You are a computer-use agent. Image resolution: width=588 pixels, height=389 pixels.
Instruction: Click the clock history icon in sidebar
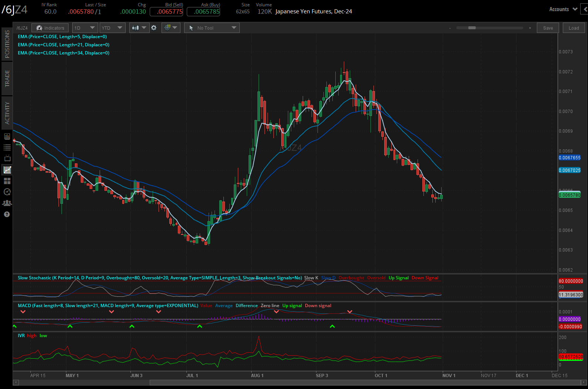pos(7,192)
